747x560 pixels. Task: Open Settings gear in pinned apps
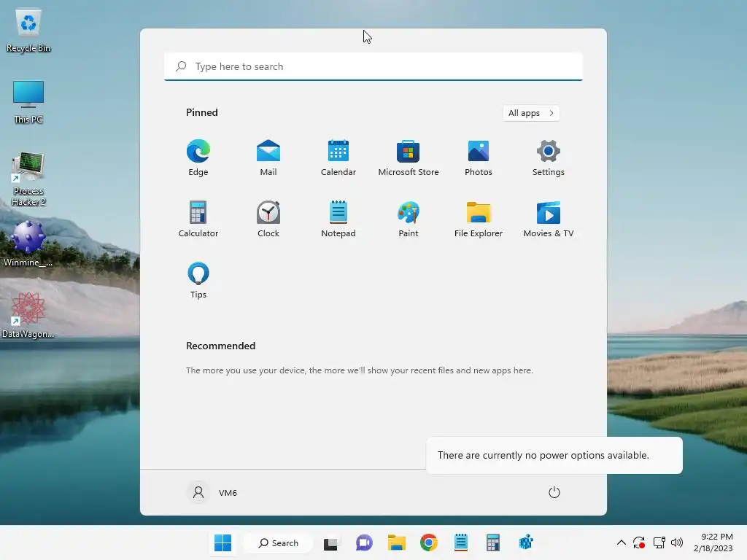(x=549, y=157)
